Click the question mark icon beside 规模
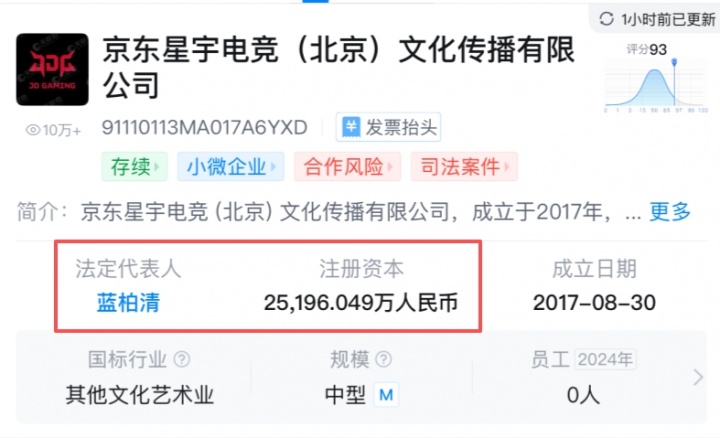This screenshot has width=720, height=438. 383,359
